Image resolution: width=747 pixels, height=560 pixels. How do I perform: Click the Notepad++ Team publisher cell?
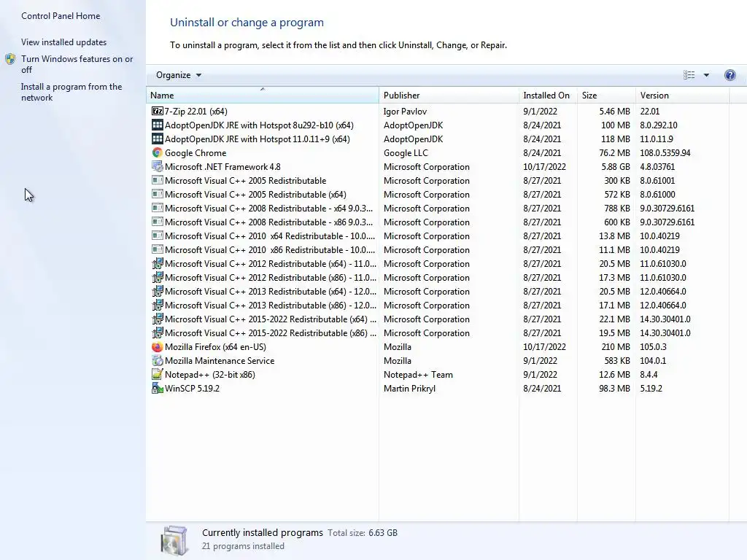(418, 374)
